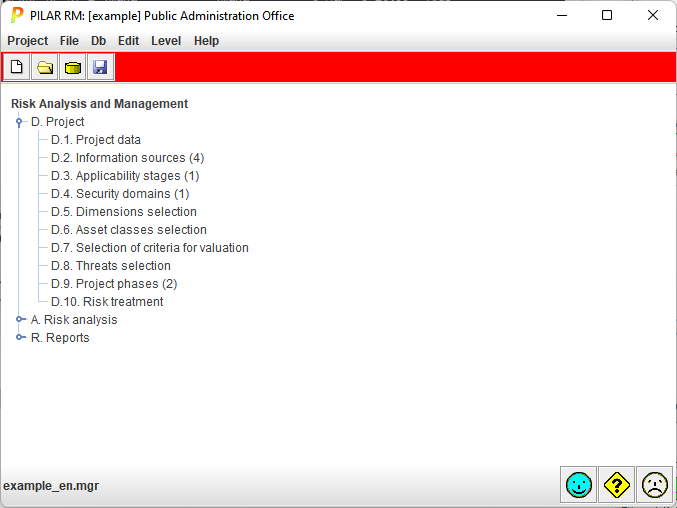Select D.8. Threats selection
The height and width of the screenshot is (508, 677).
coord(111,266)
